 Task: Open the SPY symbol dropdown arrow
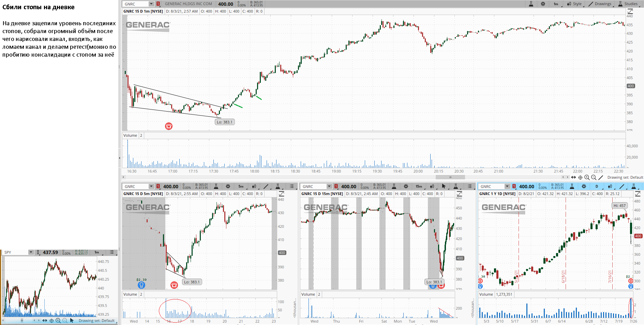(31, 252)
